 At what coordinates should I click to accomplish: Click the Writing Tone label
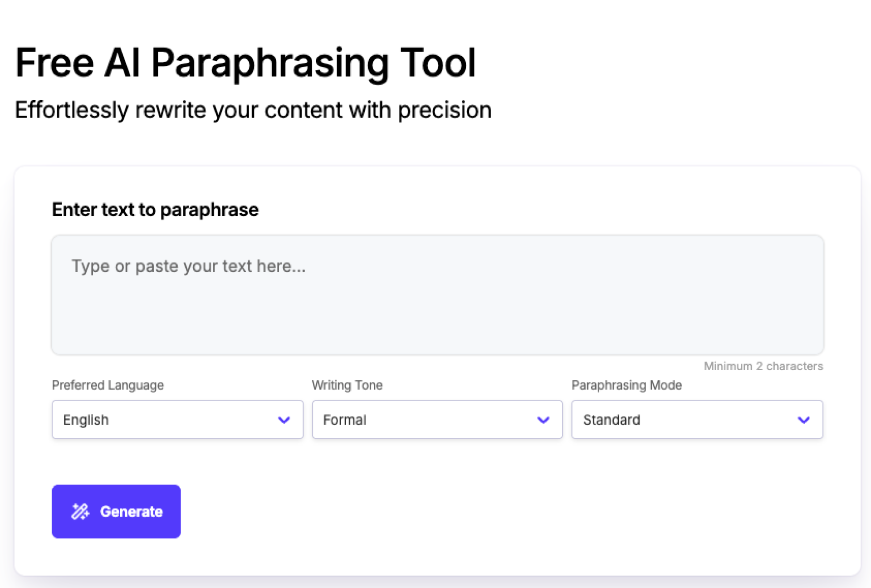click(x=347, y=385)
